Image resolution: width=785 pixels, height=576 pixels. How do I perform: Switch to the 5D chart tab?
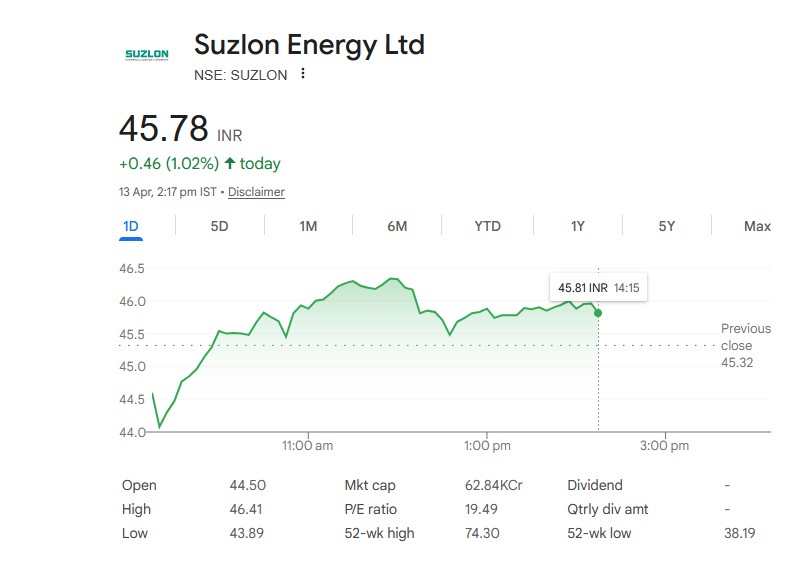pos(219,226)
